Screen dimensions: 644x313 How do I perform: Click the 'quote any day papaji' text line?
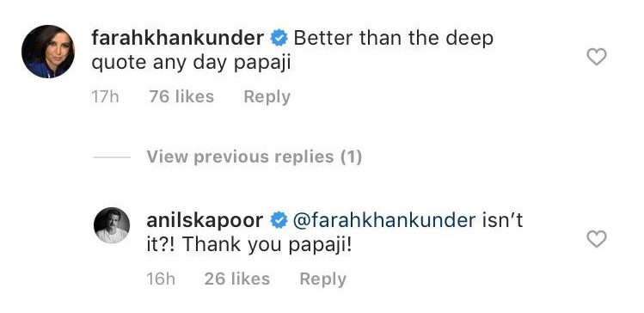point(191,64)
